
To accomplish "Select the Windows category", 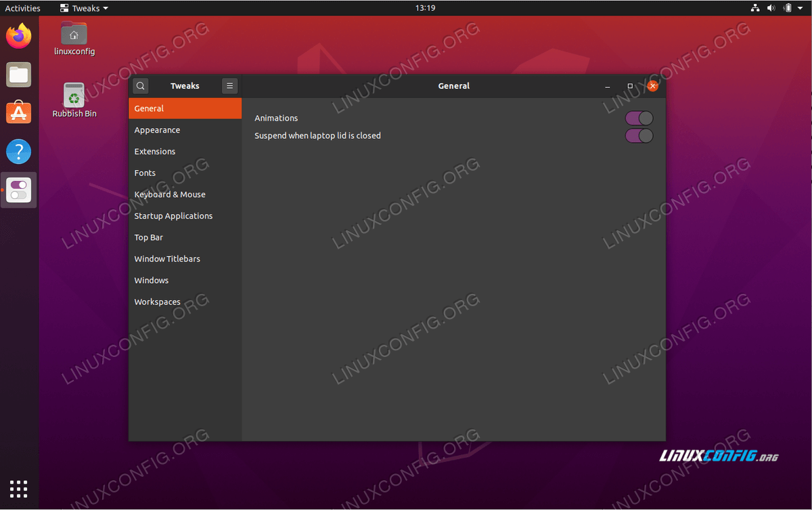I will 185,280.
